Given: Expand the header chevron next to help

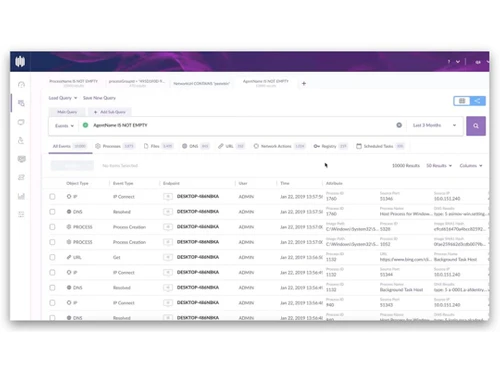Looking at the screenshot, I should click(458, 62).
